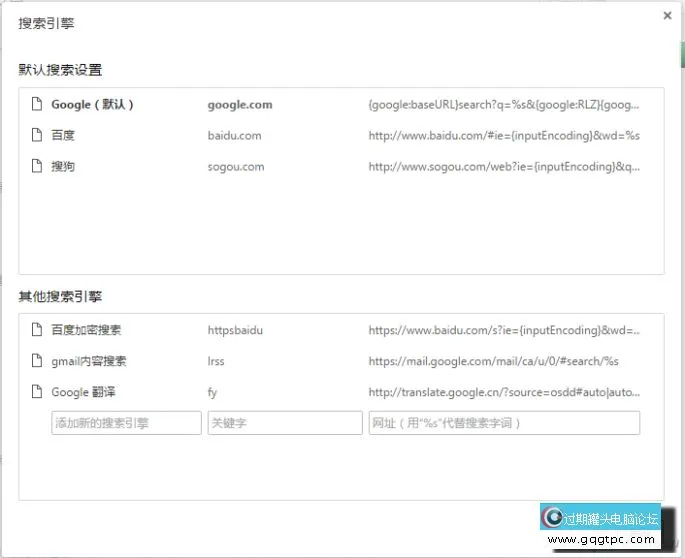Click the page icon beside Google (默认)
This screenshot has width=685, height=558.
point(37,104)
